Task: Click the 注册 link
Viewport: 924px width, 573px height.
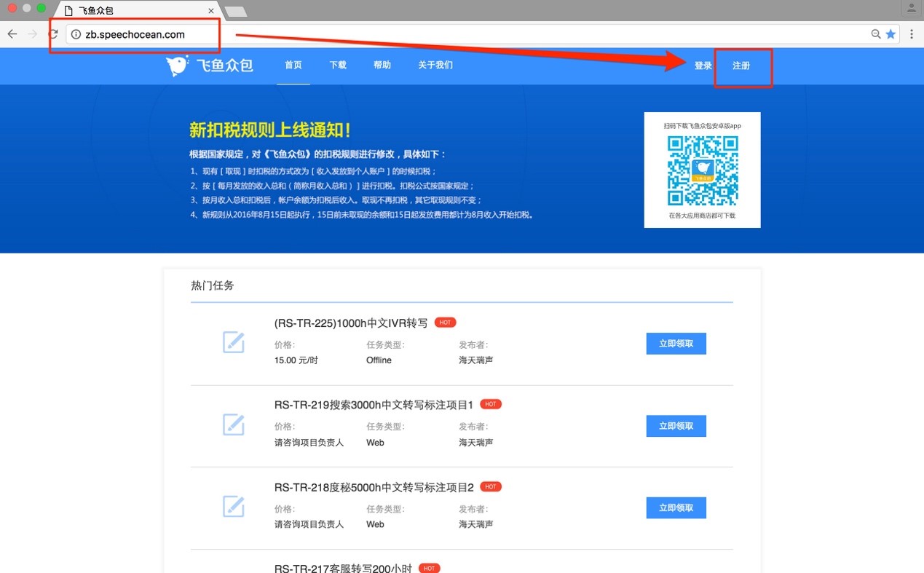Action: 741,66
